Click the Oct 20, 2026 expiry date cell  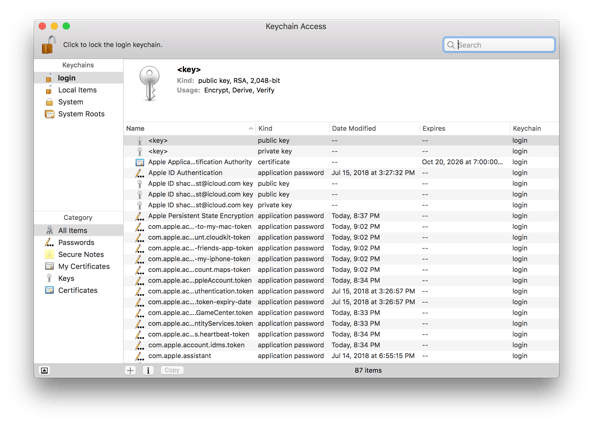462,162
